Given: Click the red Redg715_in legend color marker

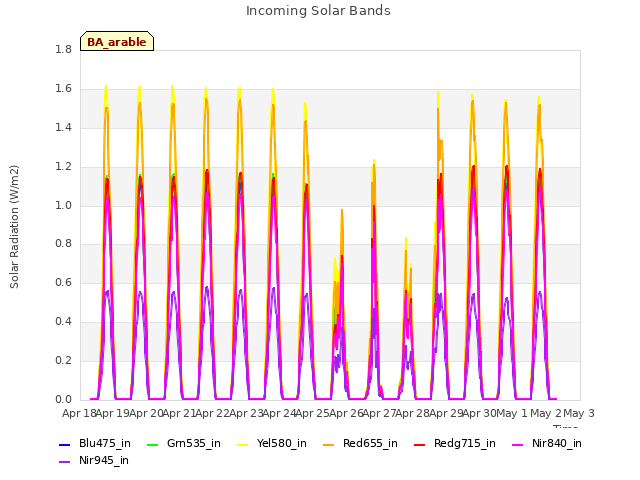Looking at the screenshot, I should 420,444.
